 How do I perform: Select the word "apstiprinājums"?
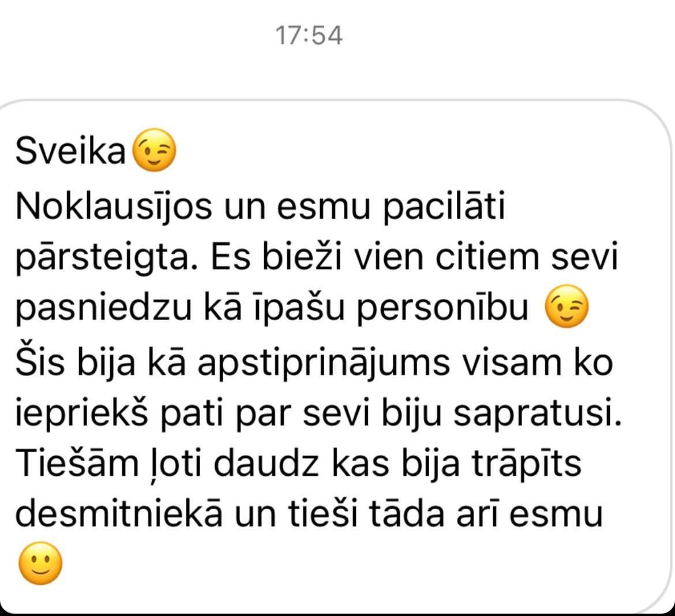pos(324,362)
